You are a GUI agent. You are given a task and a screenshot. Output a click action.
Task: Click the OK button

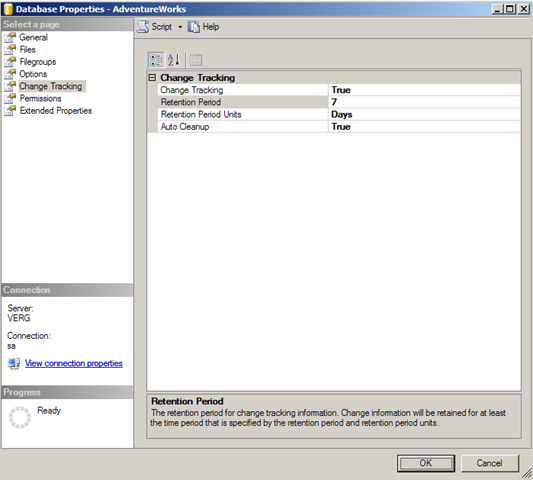tap(426, 463)
